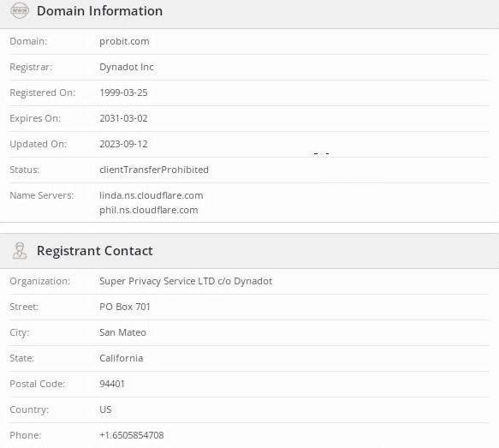Click the San Mateo city value

coord(122,332)
